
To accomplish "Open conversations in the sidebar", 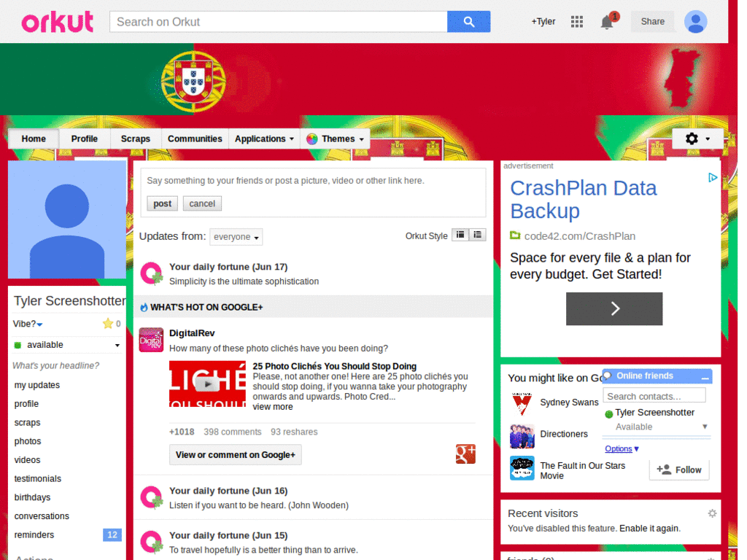I will tap(42, 516).
